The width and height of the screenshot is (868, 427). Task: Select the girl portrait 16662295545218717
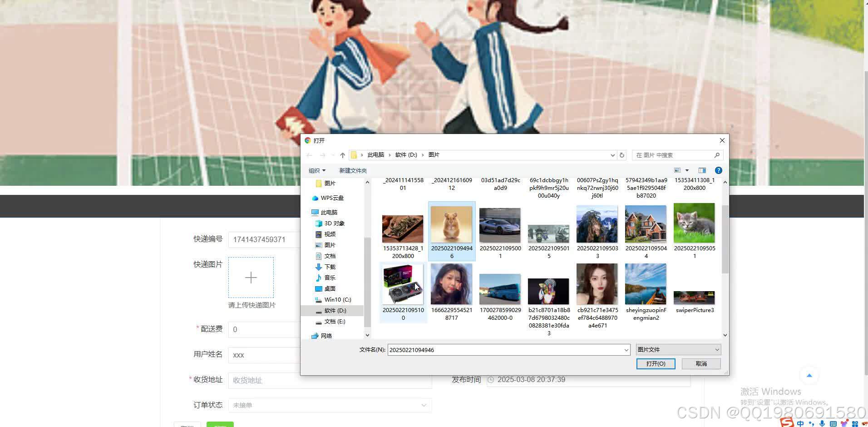tap(452, 292)
